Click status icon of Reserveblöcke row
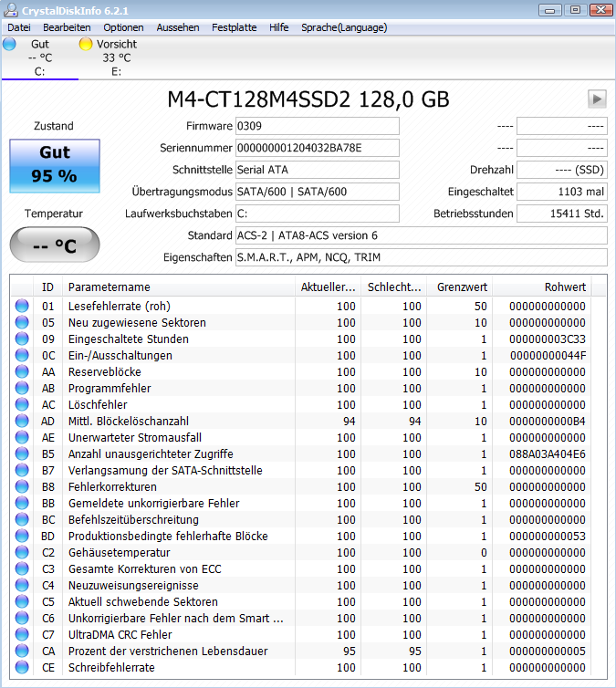The height and width of the screenshot is (688, 616). [x=22, y=371]
